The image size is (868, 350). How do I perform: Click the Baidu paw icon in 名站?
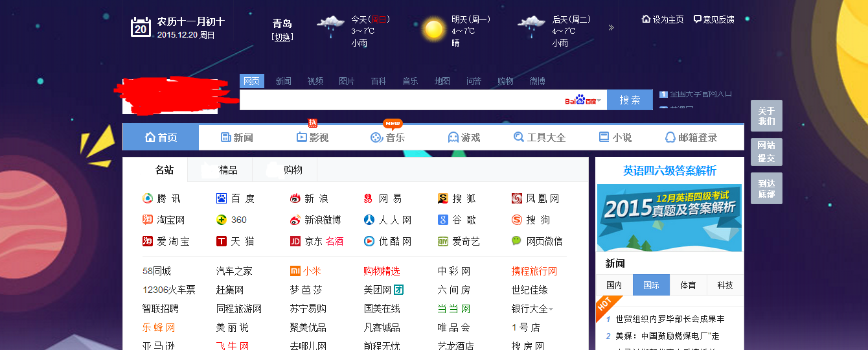[222, 198]
